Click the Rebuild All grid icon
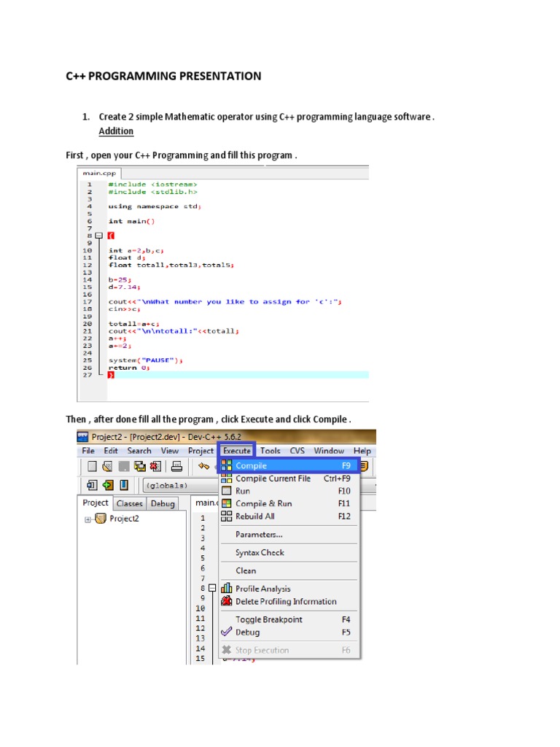The width and height of the screenshot is (560, 747). [x=227, y=516]
